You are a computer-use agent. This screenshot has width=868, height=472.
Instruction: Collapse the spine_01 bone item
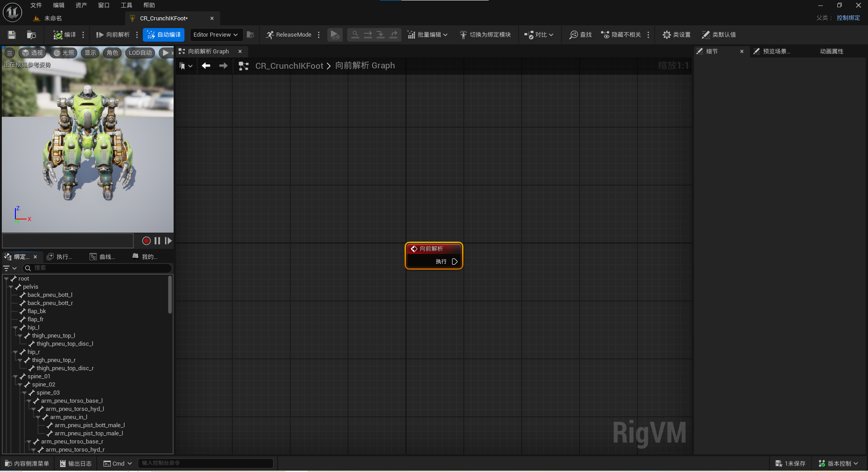point(15,377)
